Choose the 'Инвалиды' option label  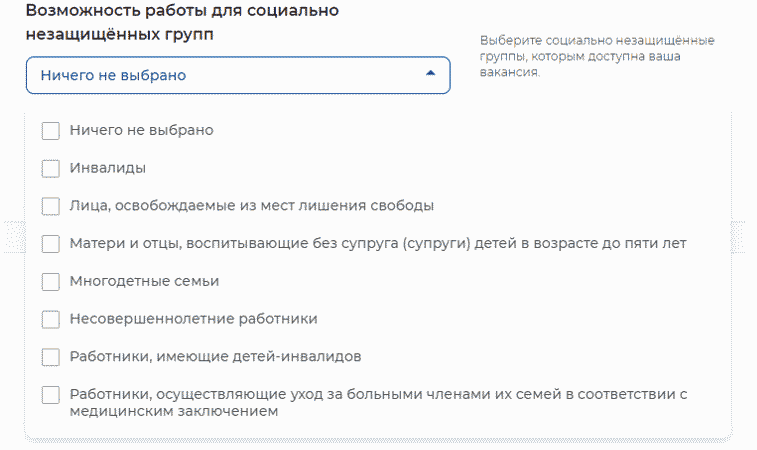click(108, 168)
